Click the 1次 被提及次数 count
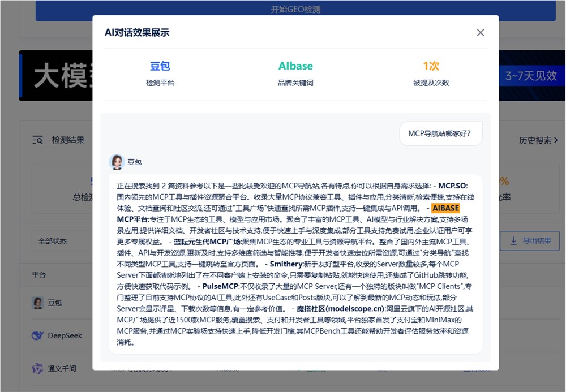This screenshot has height=392, width=566. (x=431, y=66)
